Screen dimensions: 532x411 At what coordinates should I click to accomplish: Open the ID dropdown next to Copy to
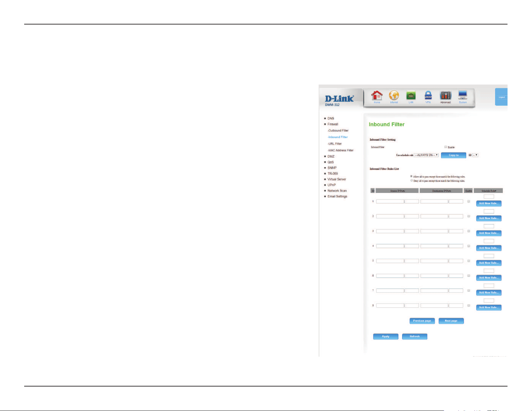click(x=475, y=155)
